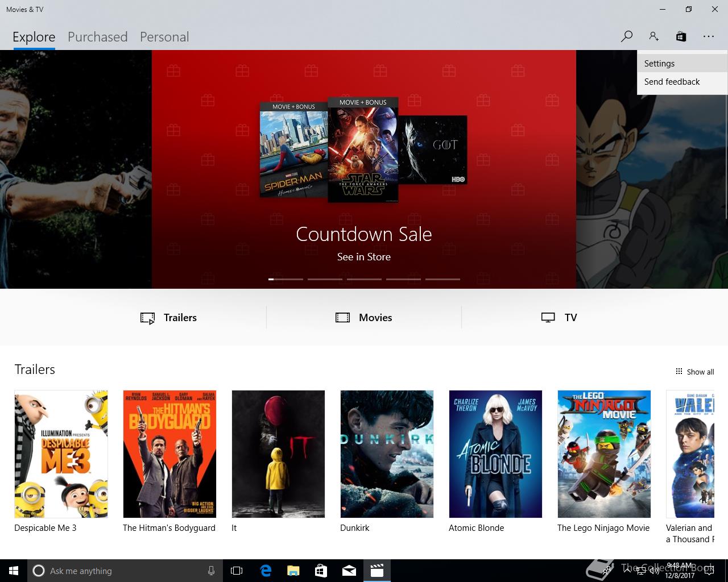The image size is (728, 582).
Task: Switch to the Explore tab
Action: [34, 37]
